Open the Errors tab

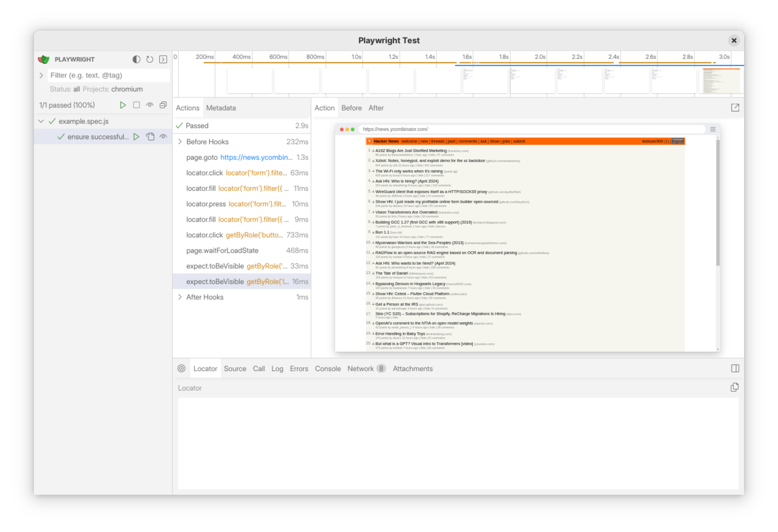pyautogui.click(x=299, y=368)
